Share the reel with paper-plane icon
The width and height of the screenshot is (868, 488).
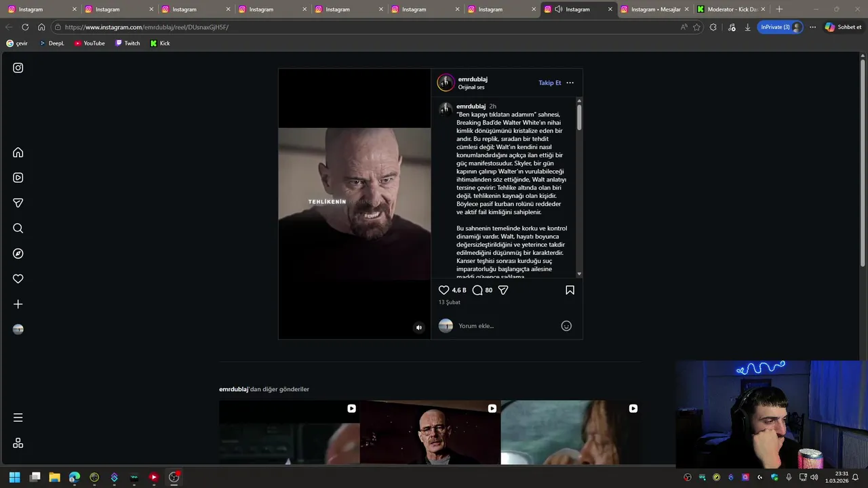[x=503, y=290]
